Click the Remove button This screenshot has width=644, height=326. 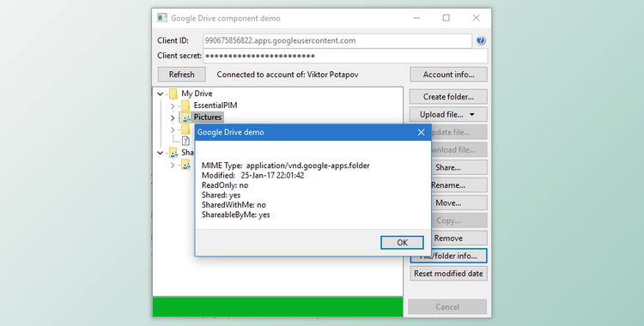coord(459,238)
